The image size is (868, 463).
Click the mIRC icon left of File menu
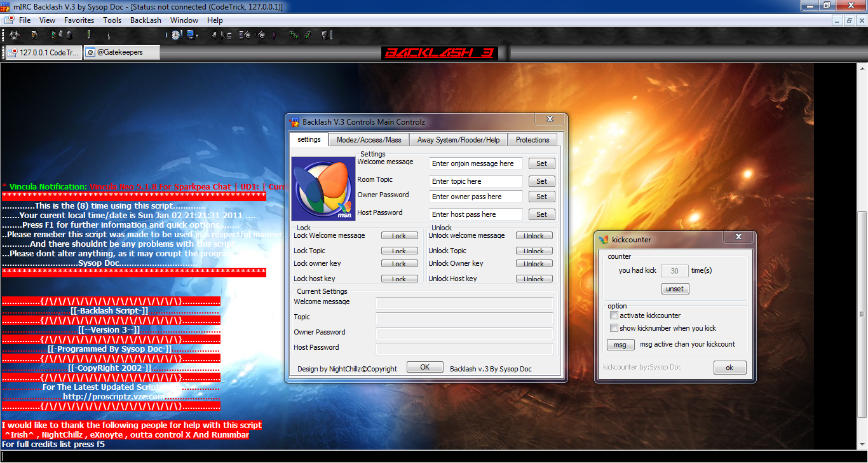point(8,20)
